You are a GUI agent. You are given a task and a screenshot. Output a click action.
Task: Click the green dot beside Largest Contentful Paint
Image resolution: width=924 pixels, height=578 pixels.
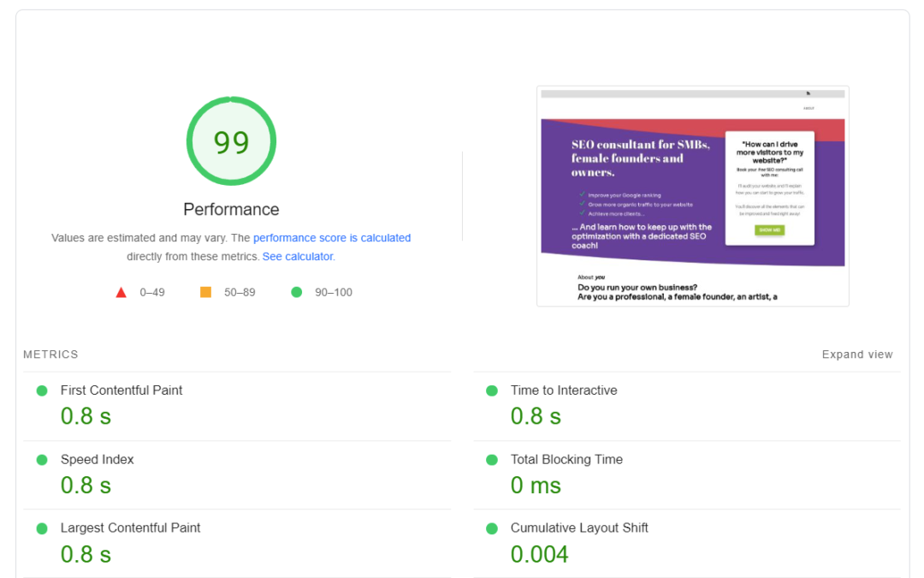[x=41, y=527]
